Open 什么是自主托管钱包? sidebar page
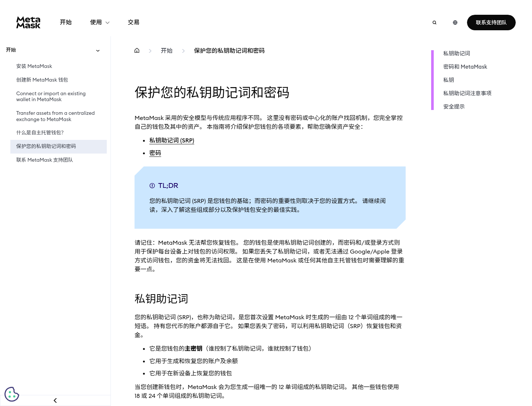The height and width of the screenshot is (406, 532). 40,133
